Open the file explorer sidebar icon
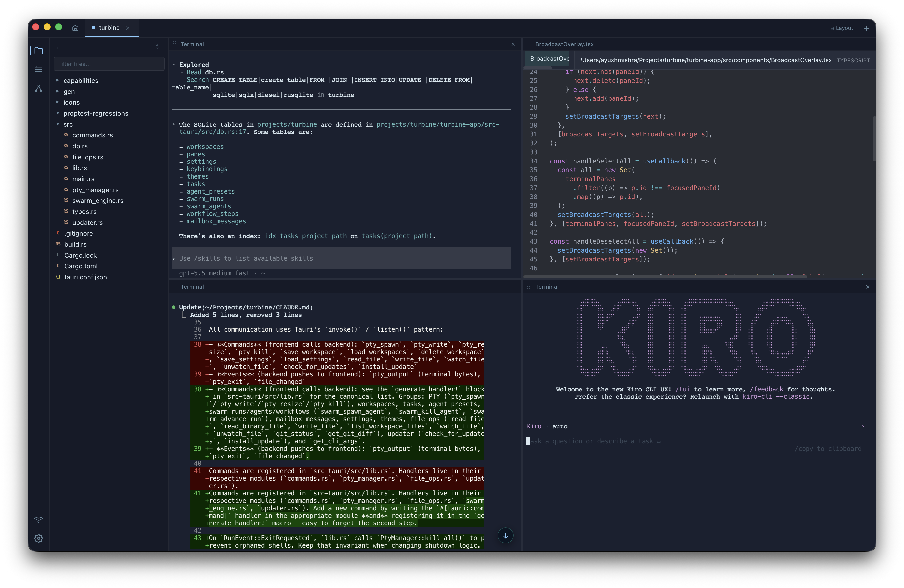The width and height of the screenshot is (904, 588). 39,51
